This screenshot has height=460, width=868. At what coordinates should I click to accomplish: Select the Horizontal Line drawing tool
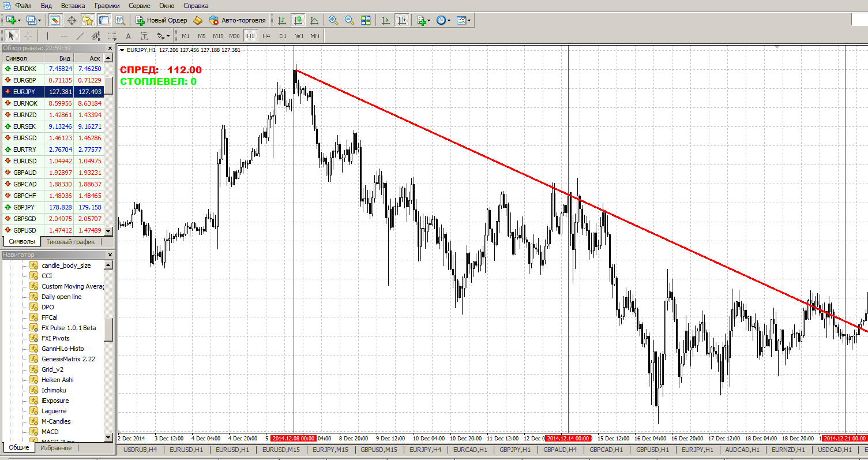(63, 36)
